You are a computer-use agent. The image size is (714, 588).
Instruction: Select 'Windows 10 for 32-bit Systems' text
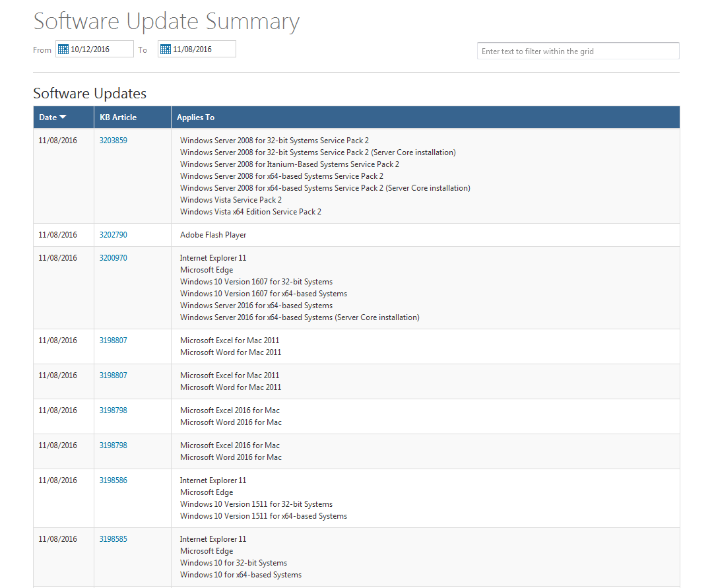point(234,562)
